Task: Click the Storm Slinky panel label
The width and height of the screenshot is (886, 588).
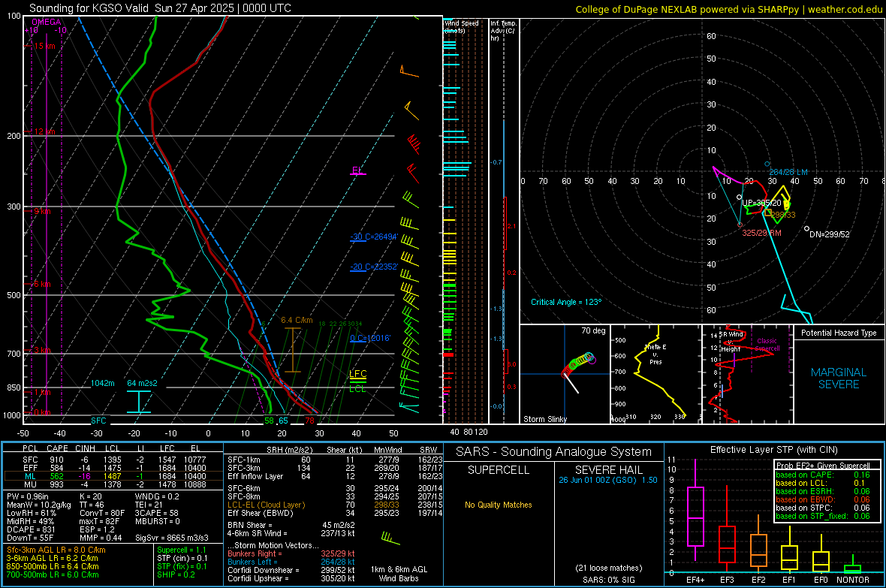Action: pyautogui.click(x=544, y=419)
